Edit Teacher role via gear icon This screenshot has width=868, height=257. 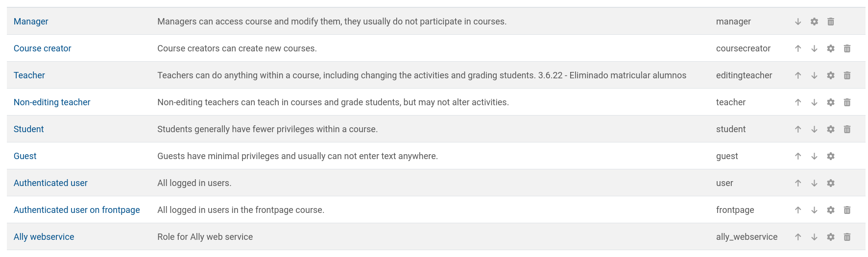click(831, 75)
